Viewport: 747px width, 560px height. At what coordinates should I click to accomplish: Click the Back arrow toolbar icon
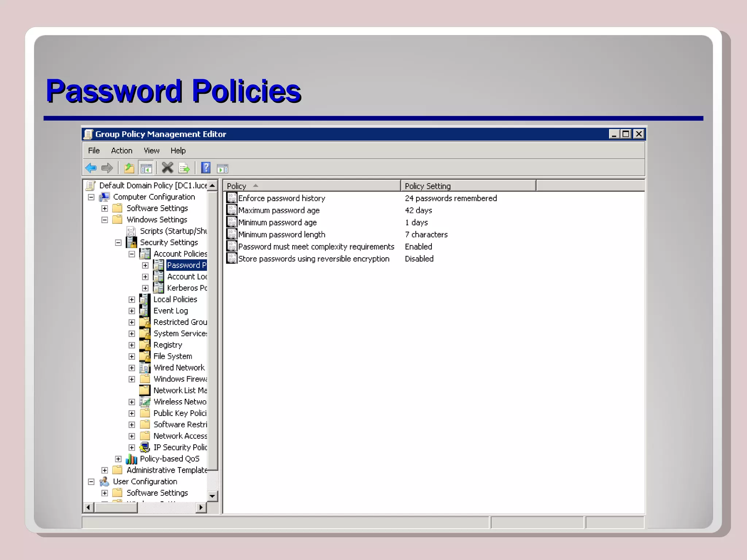tap(91, 168)
